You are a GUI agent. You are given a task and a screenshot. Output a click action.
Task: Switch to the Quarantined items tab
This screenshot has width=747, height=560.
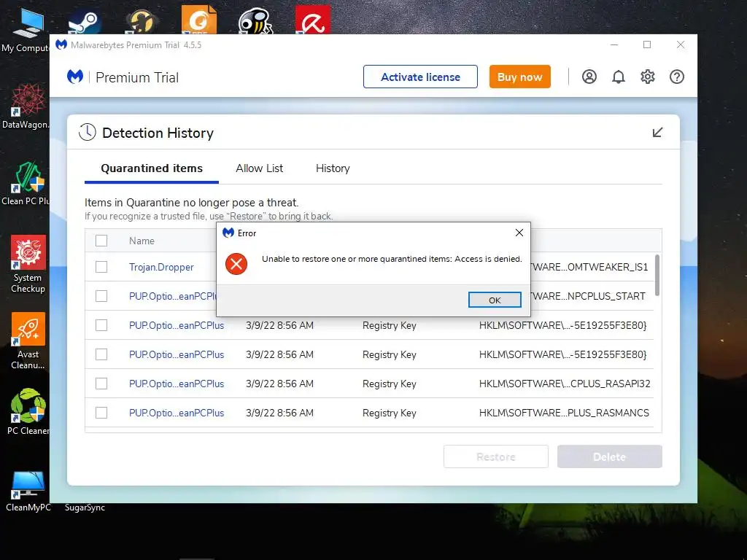(152, 168)
